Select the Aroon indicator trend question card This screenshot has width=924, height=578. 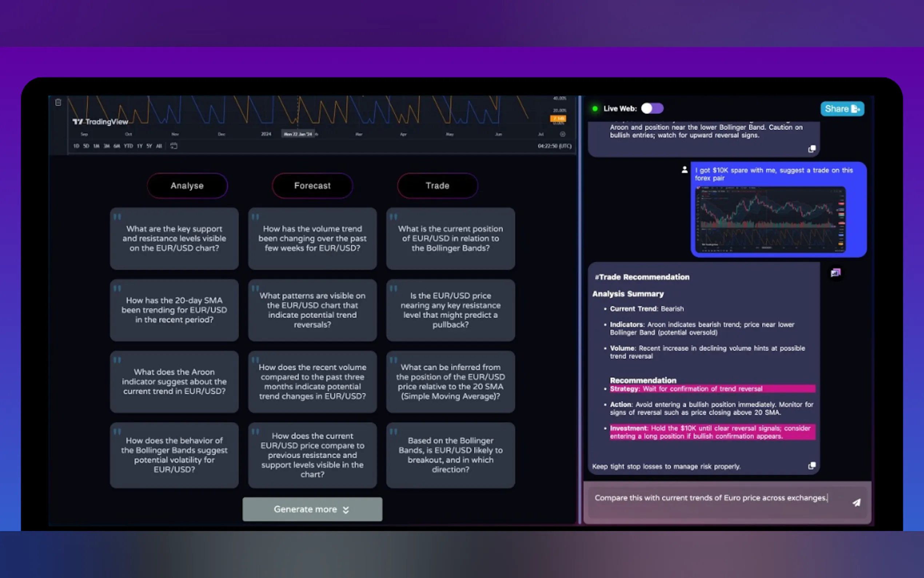point(174,381)
